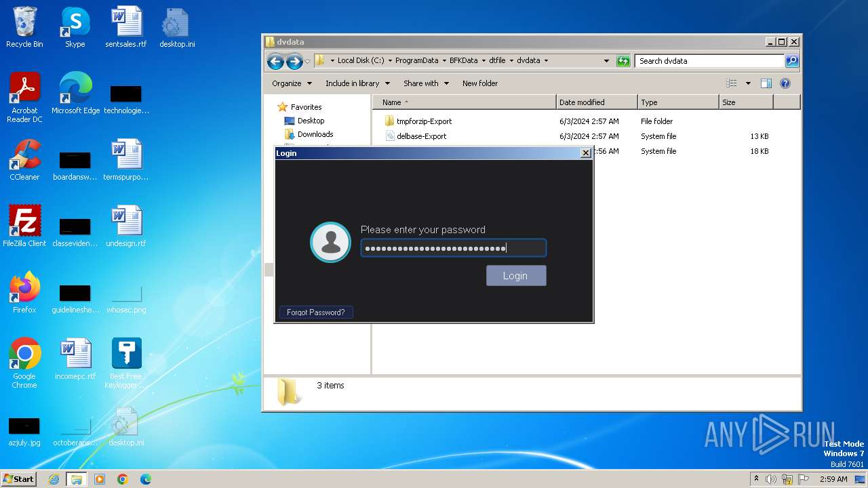Image resolution: width=868 pixels, height=488 pixels.
Task: Click Local Disk (C:) breadcrumb
Action: pyautogui.click(x=361, y=60)
